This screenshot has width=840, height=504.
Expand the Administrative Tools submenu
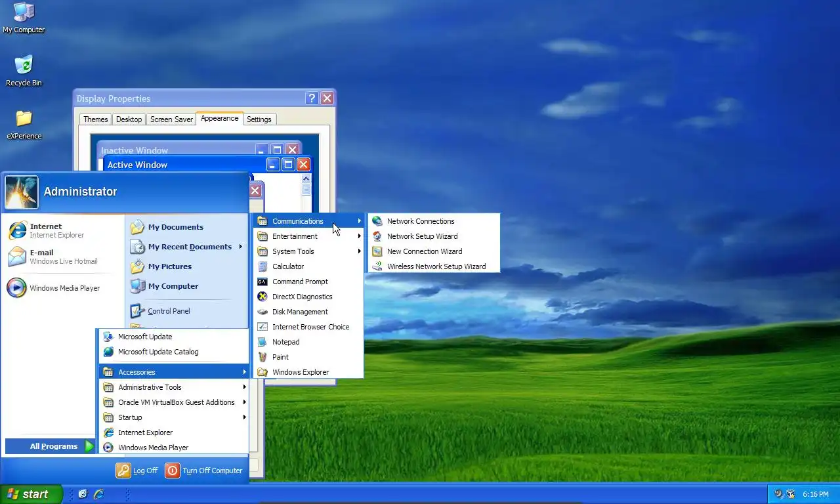(x=174, y=387)
